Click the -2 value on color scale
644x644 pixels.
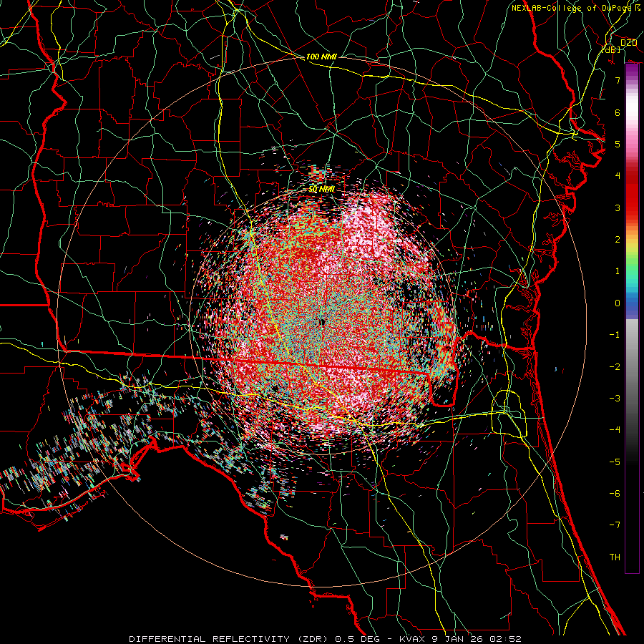tap(615, 367)
